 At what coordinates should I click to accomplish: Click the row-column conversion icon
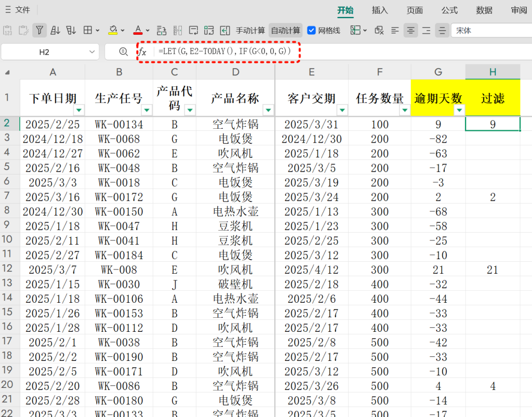tap(162, 31)
